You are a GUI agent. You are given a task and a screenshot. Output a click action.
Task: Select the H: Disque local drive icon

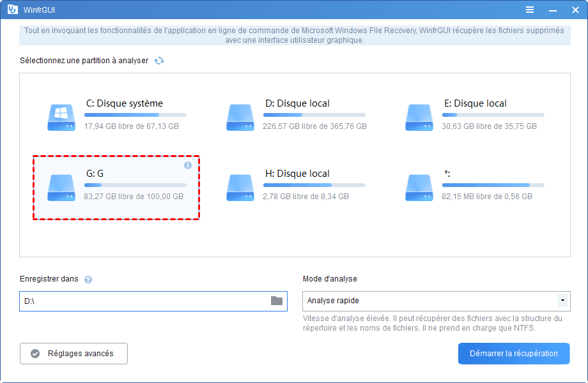240,188
